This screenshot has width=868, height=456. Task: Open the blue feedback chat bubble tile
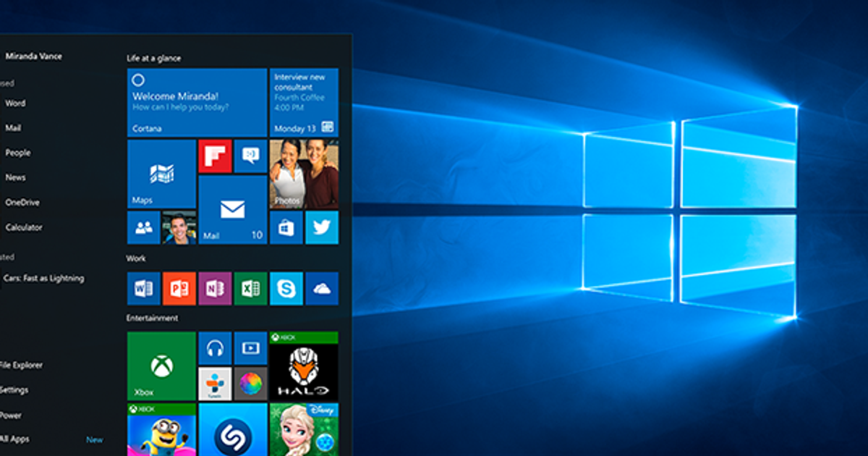tap(250, 156)
